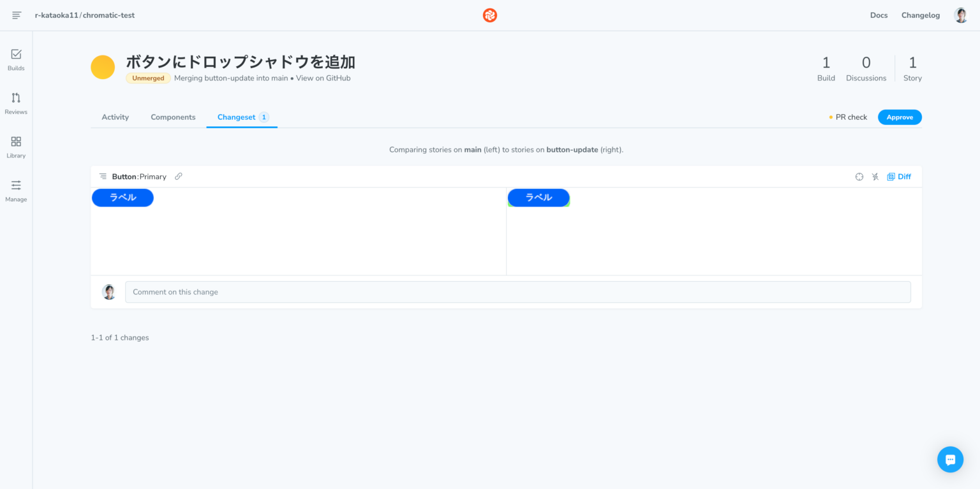
Task: Select Reviews from the left sidebar
Action: pyautogui.click(x=15, y=103)
